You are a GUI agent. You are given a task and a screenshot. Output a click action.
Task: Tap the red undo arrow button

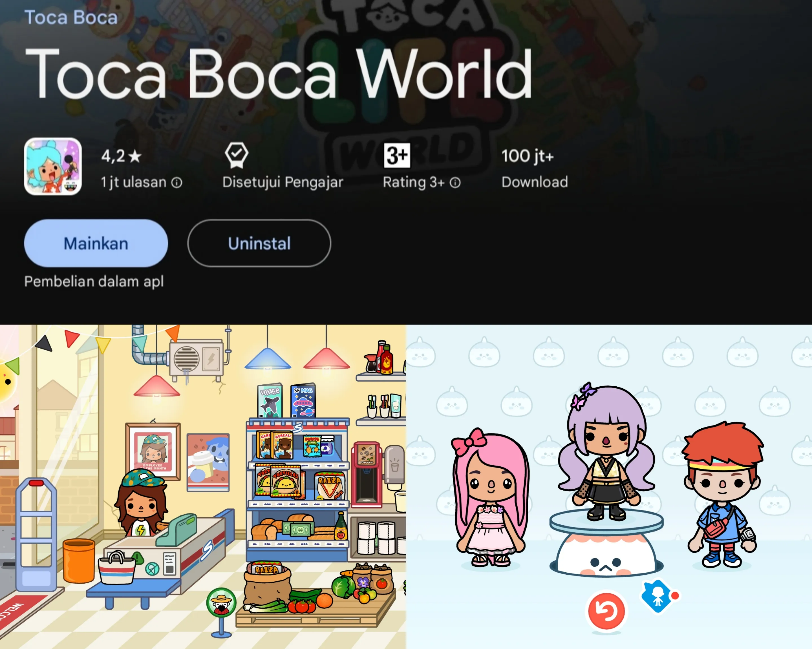[x=606, y=611]
